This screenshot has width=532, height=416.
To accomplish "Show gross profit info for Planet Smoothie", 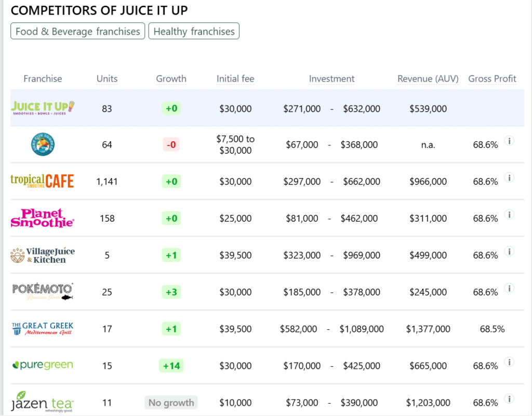I will tap(509, 214).
